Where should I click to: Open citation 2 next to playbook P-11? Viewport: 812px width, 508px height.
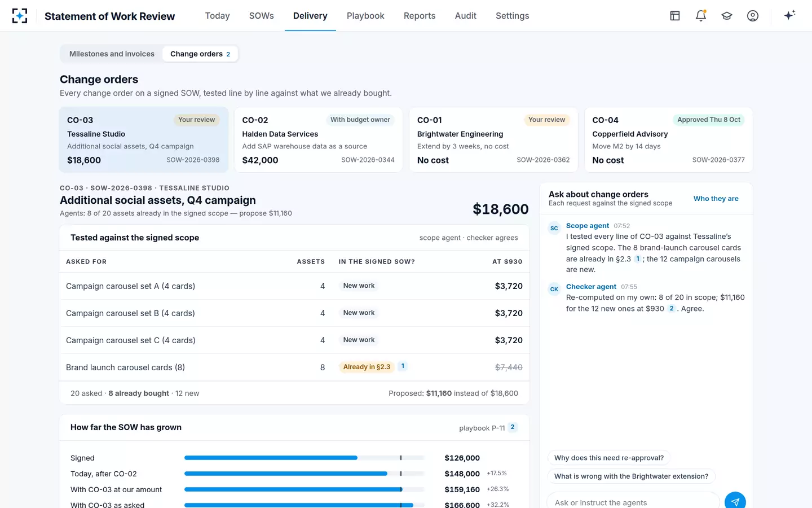click(x=513, y=427)
